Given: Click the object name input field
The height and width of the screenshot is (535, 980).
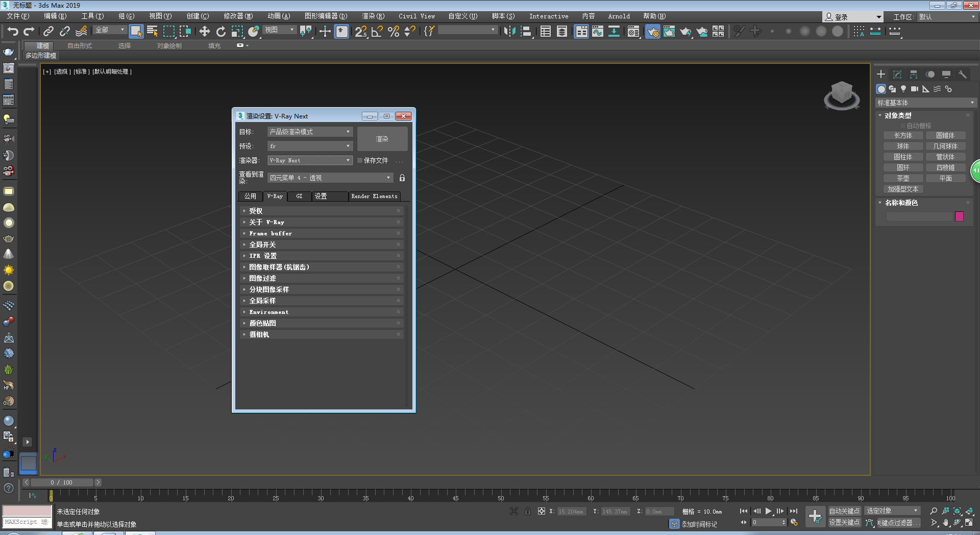Looking at the screenshot, I should [919, 216].
